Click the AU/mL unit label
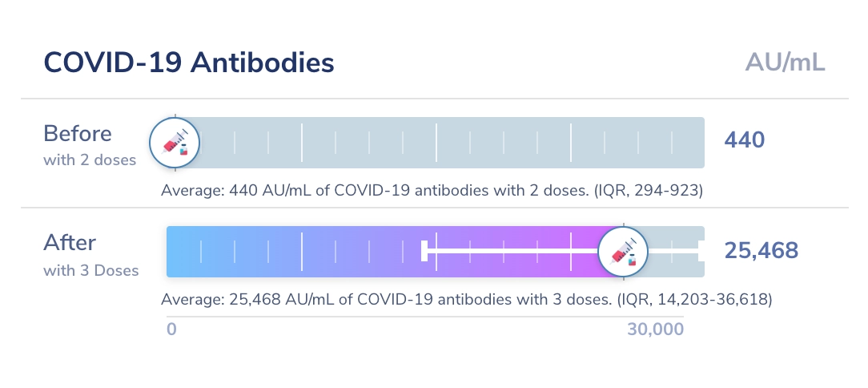The width and height of the screenshot is (868, 388). [785, 63]
